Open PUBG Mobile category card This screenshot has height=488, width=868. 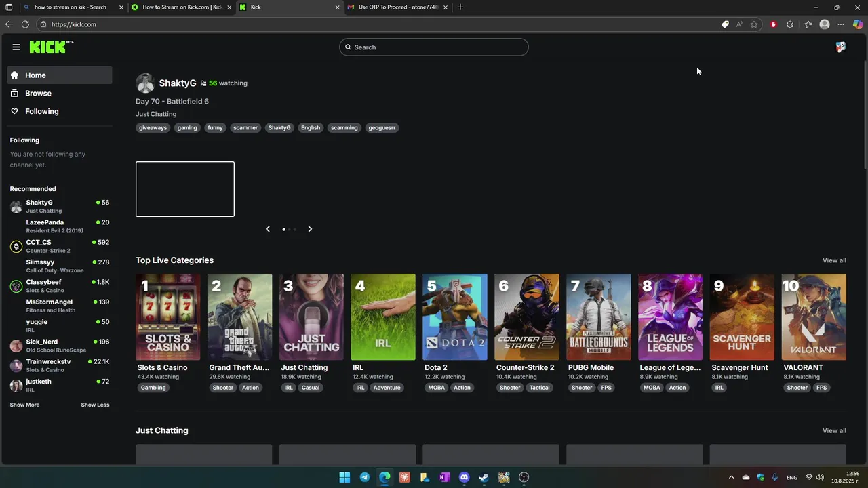pos(599,317)
